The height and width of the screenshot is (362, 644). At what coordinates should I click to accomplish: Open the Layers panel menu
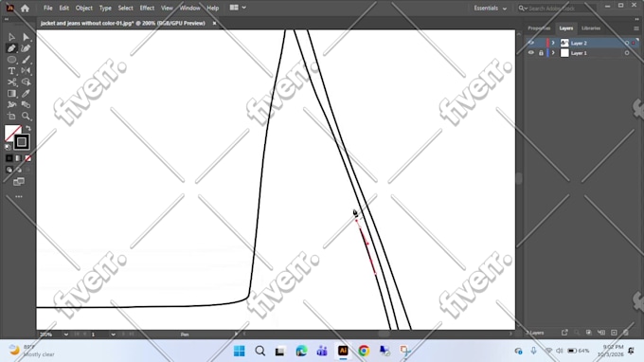(x=636, y=28)
